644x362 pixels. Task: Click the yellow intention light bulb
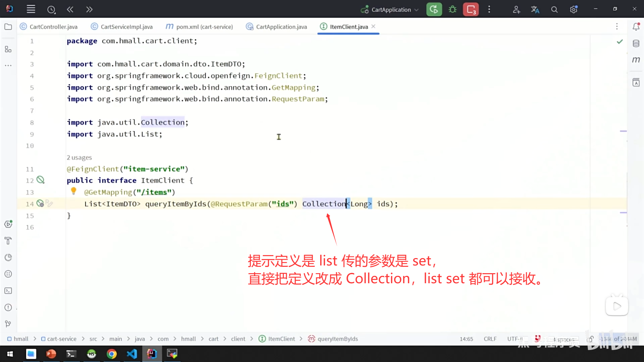[73, 191]
